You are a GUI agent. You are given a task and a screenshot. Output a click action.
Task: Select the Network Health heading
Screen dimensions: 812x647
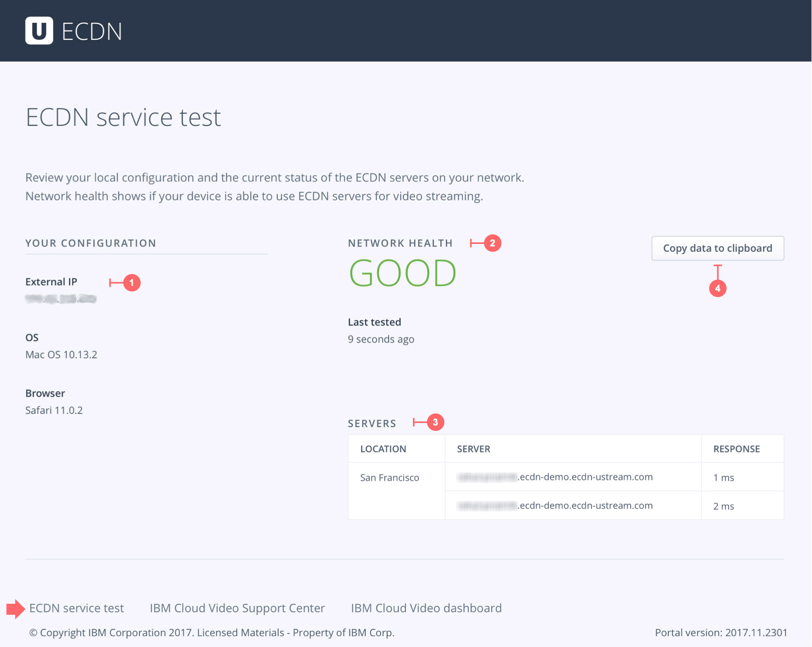400,243
